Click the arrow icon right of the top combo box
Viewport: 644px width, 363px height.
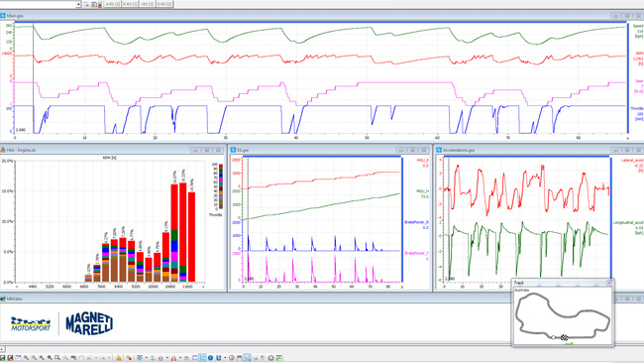click(x=86, y=4)
